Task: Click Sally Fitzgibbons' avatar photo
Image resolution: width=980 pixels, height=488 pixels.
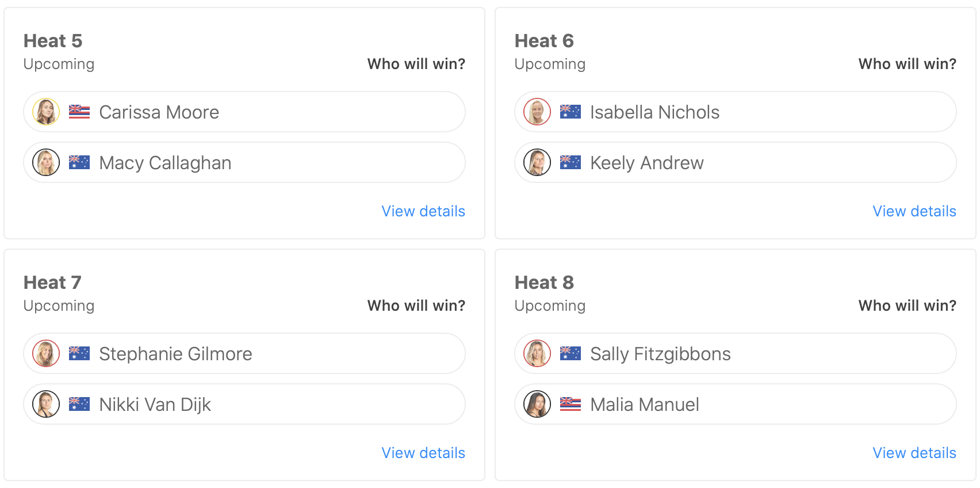Action: (537, 353)
